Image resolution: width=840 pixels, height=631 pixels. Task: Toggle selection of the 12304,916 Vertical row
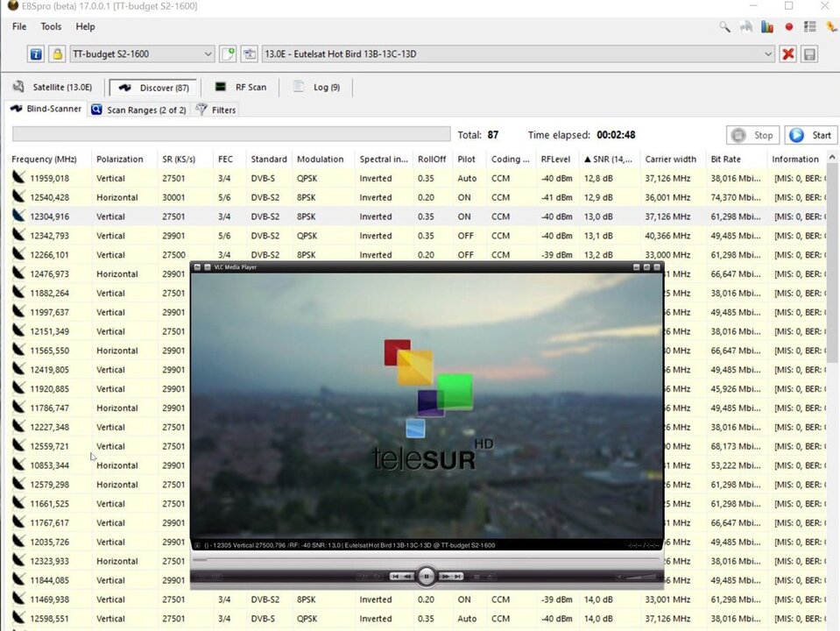click(18, 216)
